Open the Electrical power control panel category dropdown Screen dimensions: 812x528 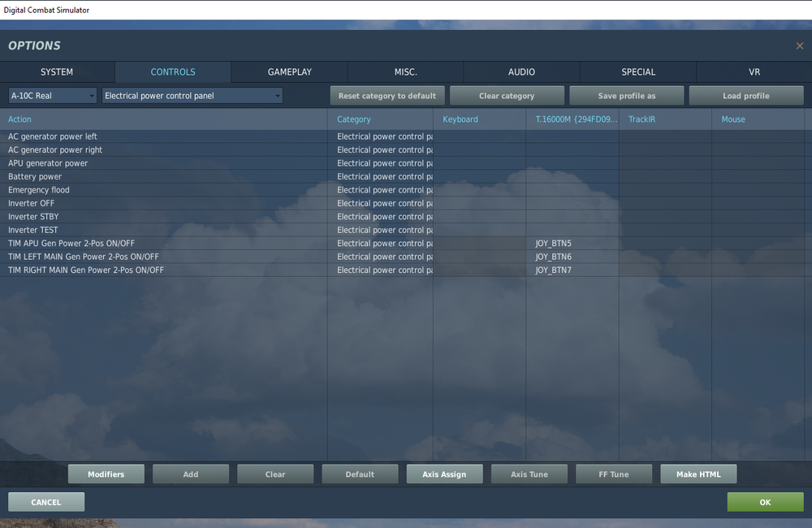click(192, 96)
